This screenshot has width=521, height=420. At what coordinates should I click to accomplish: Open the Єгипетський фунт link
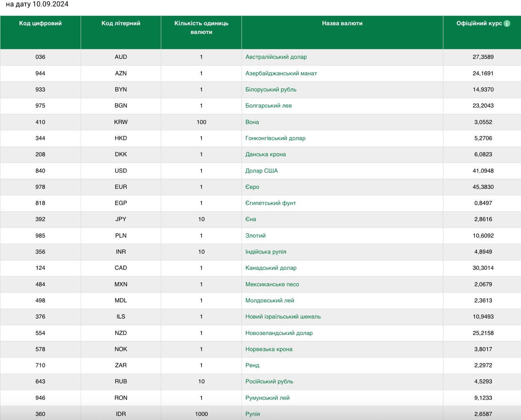[x=270, y=203]
